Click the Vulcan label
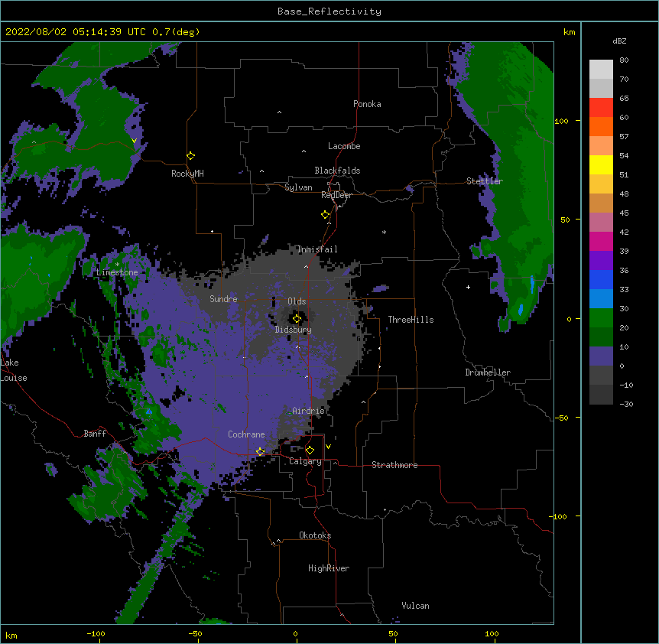Viewport: 659px width, 644px height. click(x=415, y=606)
